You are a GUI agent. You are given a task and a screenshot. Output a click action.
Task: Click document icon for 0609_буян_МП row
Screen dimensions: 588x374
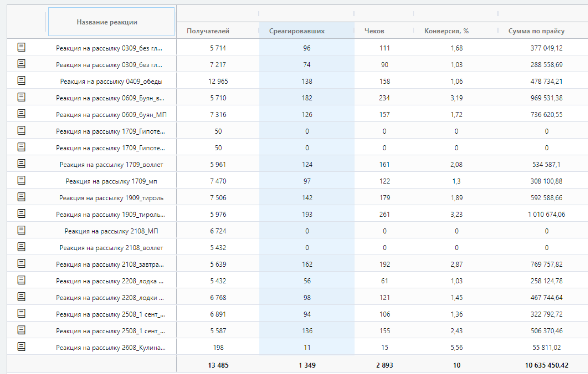[x=21, y=114]
